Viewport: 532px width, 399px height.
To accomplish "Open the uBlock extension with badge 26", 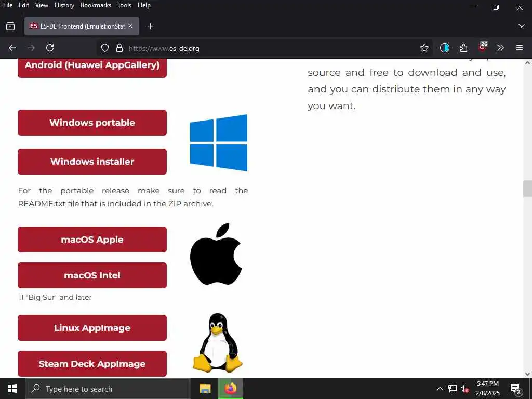I will 483,47.
